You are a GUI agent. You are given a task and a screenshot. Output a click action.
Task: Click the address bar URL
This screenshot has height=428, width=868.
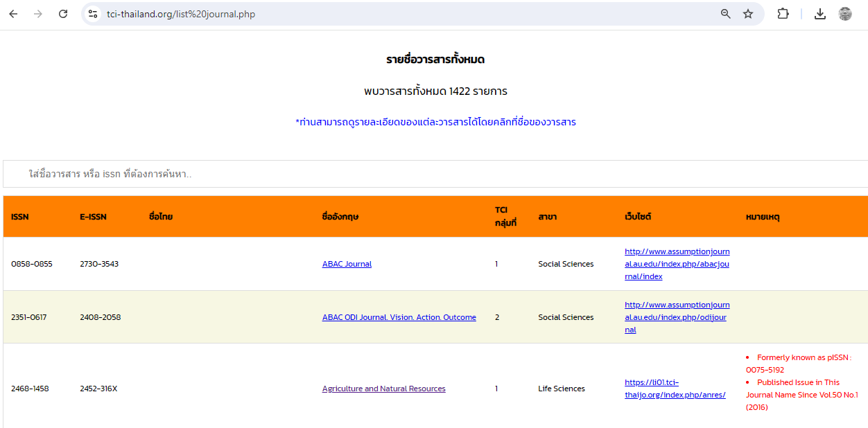(180, 14)
